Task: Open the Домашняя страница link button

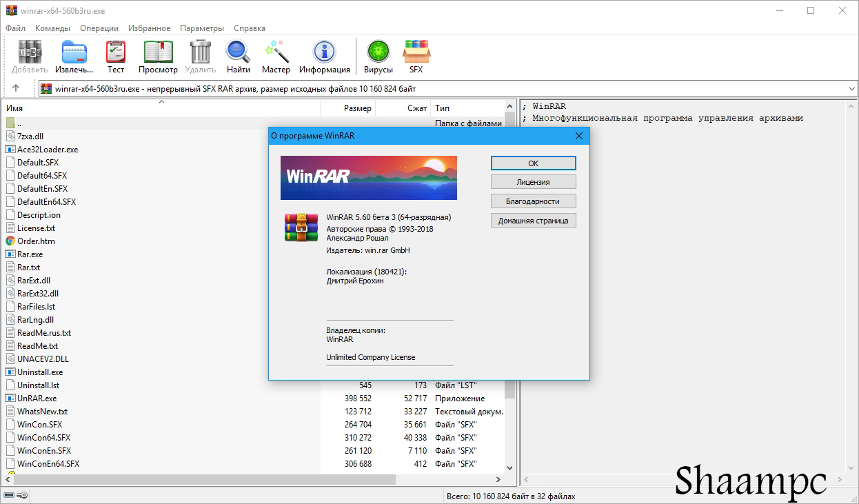Action: [534, 220]
